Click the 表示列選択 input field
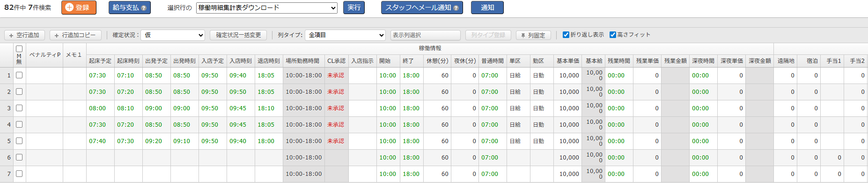The height and width of the screenshot is (183, 868). click(426, 35)
